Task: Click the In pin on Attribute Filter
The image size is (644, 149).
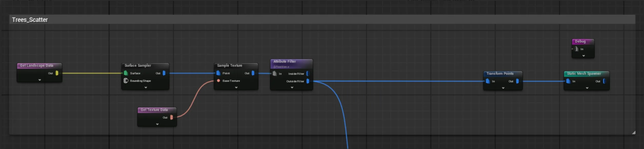Action: coord(275,74)
